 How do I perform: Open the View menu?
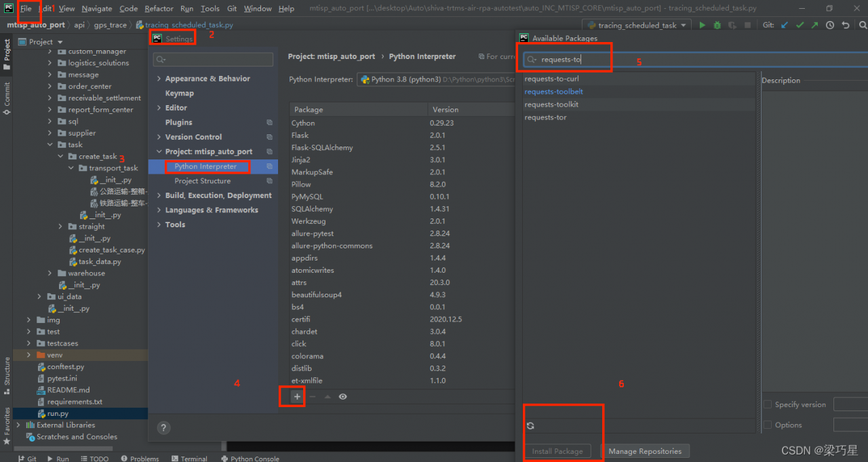pyautogui.click(x=66, y=9)
